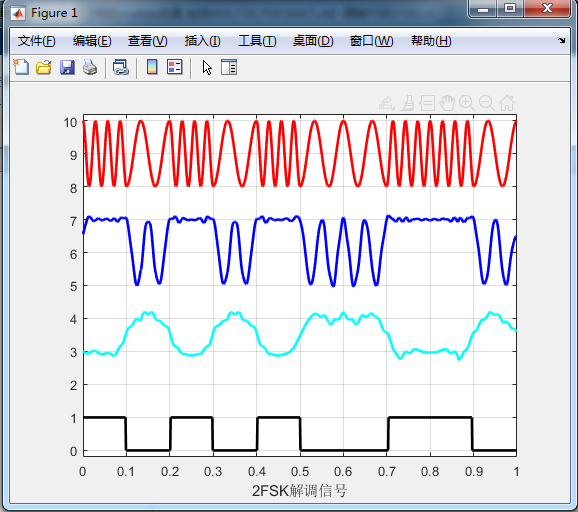The image size is (578, 512).
Task: Click the Data Tips axes toolbar icon
Action: click(x=427, y=103)
